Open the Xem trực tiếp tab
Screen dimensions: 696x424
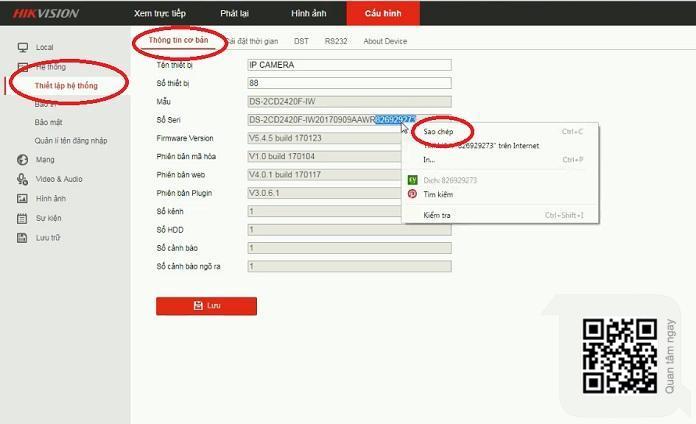coord(160,13)
